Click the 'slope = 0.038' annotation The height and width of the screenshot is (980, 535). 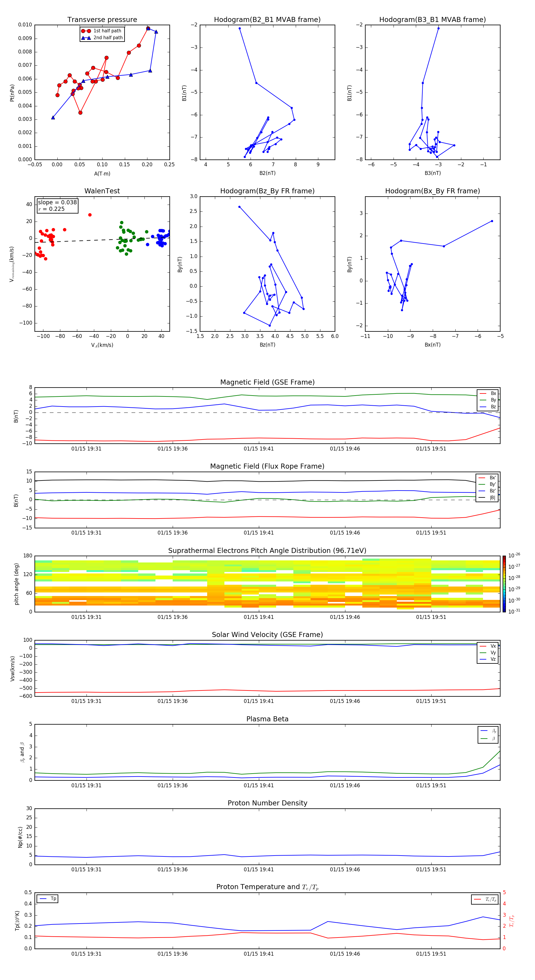point(57,203)
